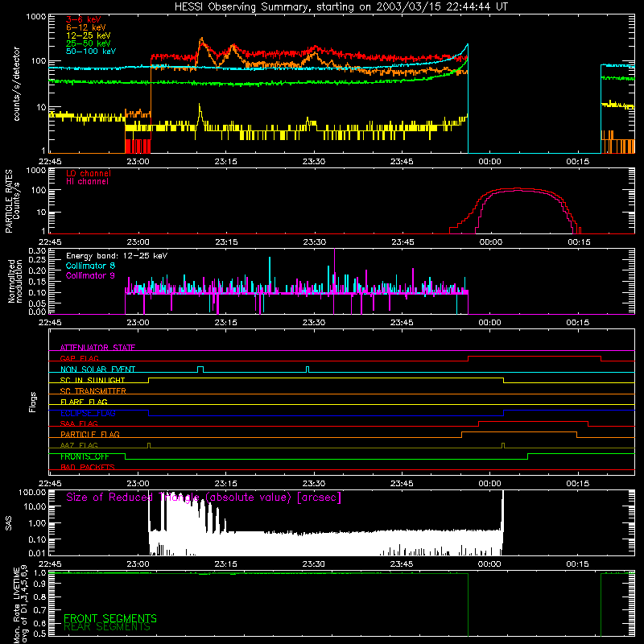Click the LO channel legend label
The width and height of the screenshot is (644, 644).
pos(89,173)
